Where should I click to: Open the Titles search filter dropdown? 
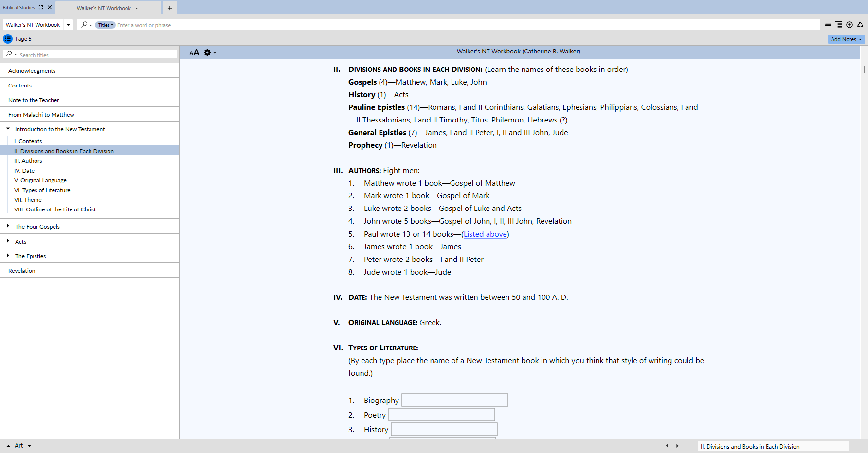(105, 25)
